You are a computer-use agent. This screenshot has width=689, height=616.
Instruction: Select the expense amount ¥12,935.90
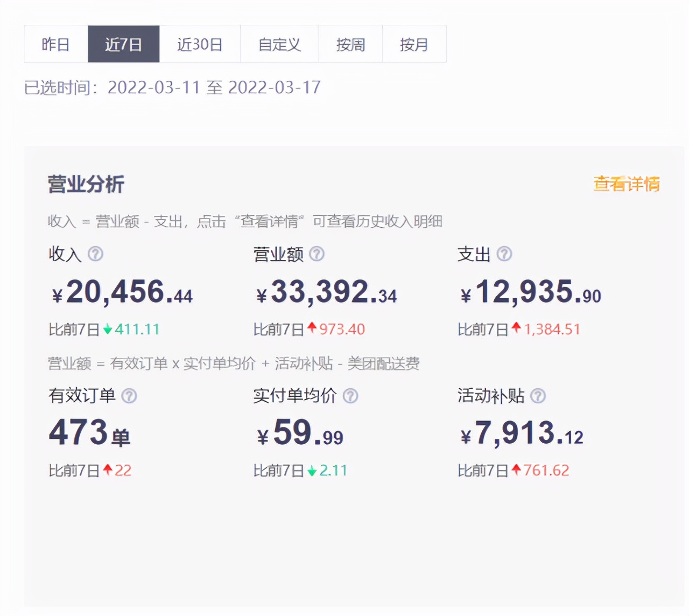point(531,292)
